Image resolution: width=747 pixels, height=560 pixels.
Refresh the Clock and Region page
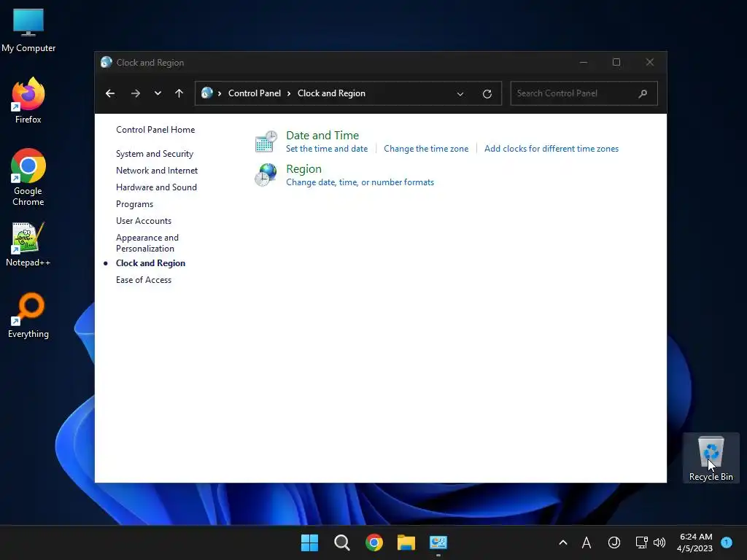(487, 94)
